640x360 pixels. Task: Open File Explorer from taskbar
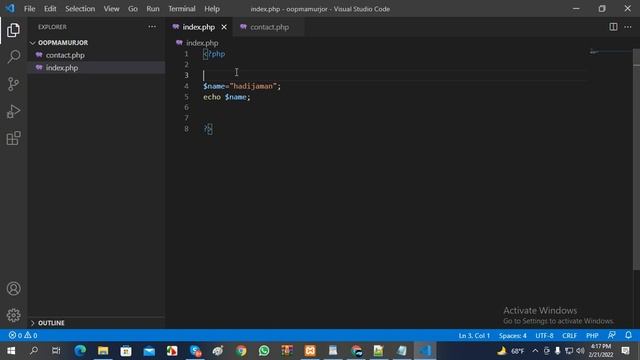click(x=103, y=351)
